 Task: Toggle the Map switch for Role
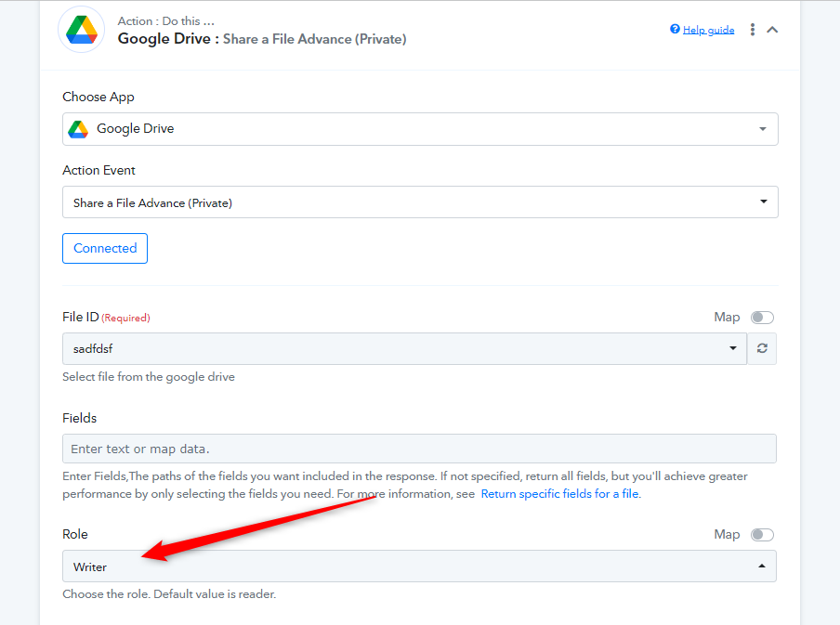tap(762, 535)
